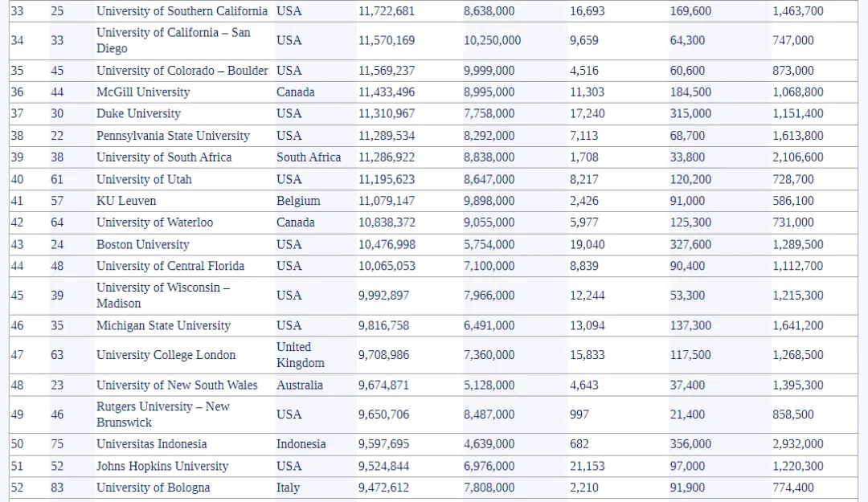Select the Boston University entry
The width and height of the screenshot is (868, 502).
(x=142, y=244)
